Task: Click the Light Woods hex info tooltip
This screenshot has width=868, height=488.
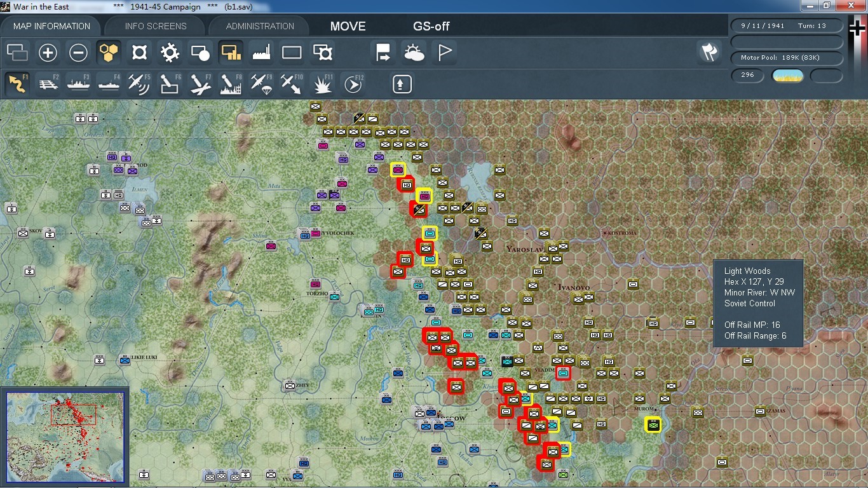Action: pyautogui.click(x=758, y=302)
